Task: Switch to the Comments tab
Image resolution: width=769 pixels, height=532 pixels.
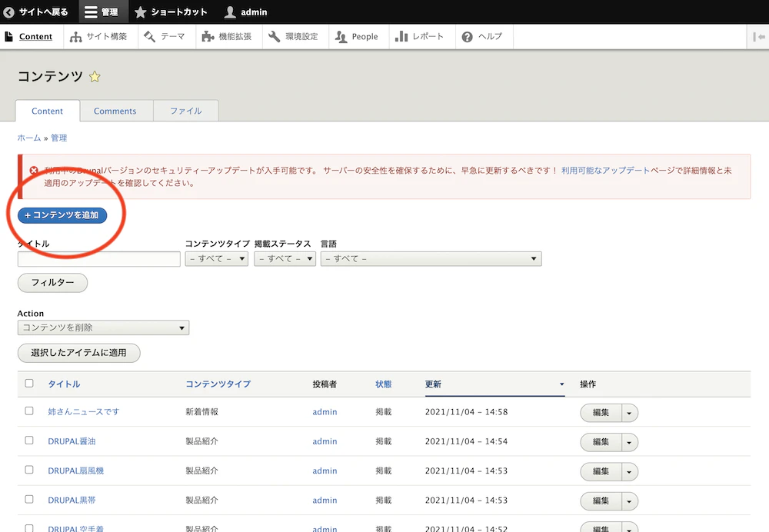Action: 115,111
